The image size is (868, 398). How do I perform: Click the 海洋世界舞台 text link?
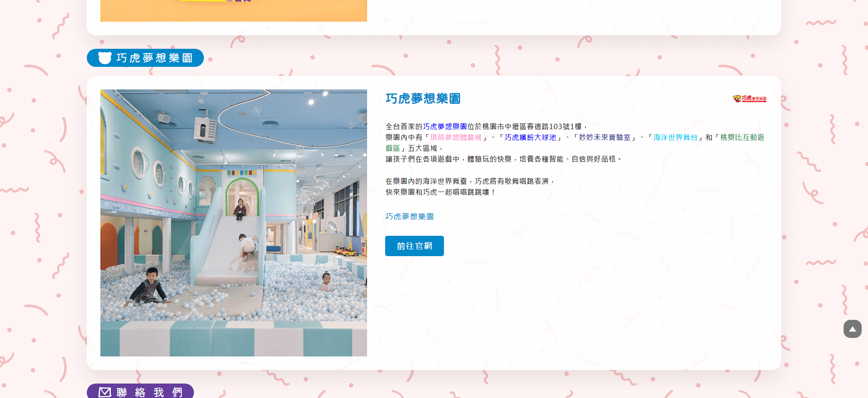click(676, 137)
